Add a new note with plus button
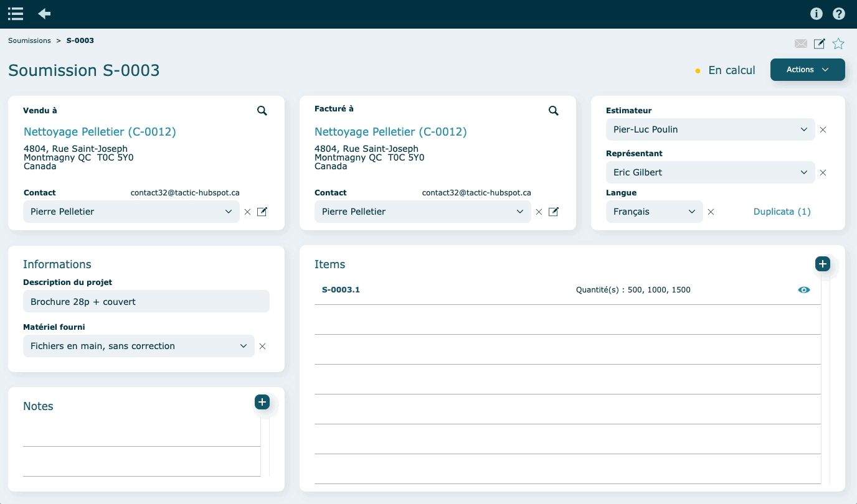Screen dimensions: 857x504 coord(262,402)
